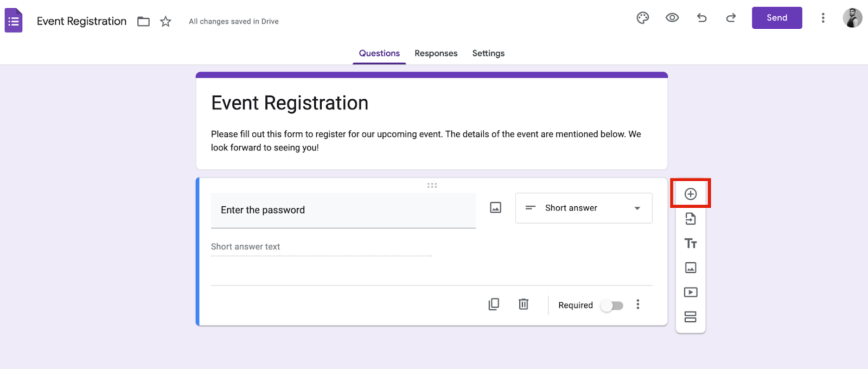Open the Google account avatar
Image resolution: width=868 pixels, height=369 pixels.
point(852,18)
